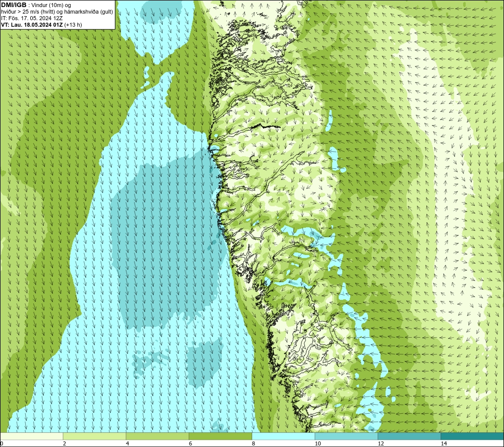Image resolution: width=504 pixels, height=447 pixels.
Task: Click the '8' scale label
Action: 254,443
